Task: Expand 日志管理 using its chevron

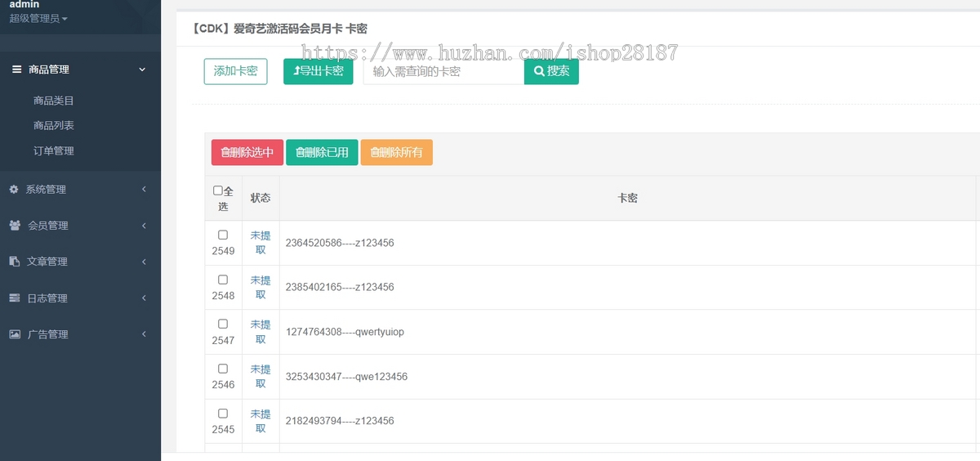Action: (144, 298)
